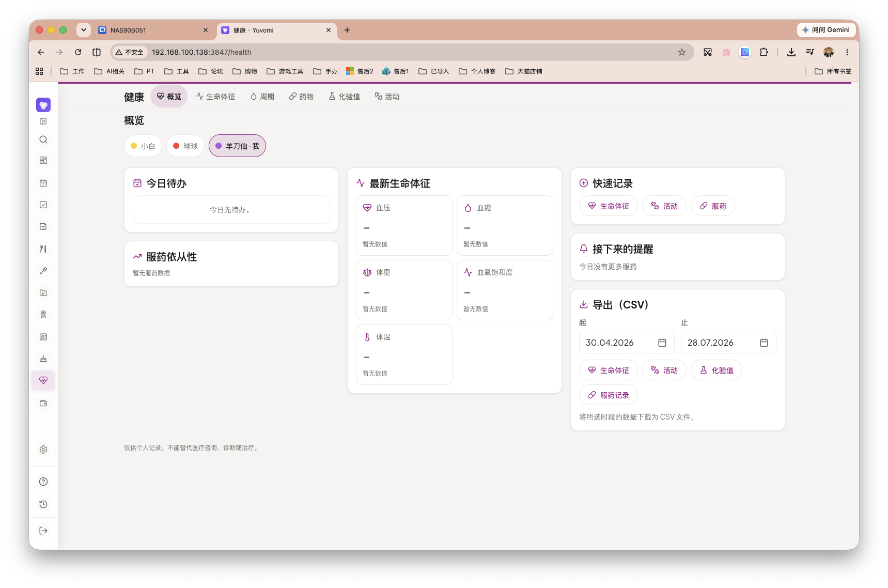The width and height of the screenshot is (888, 588).
Task: Click the Yuvomi logo in the sidebar
Action: pos(43,105)
